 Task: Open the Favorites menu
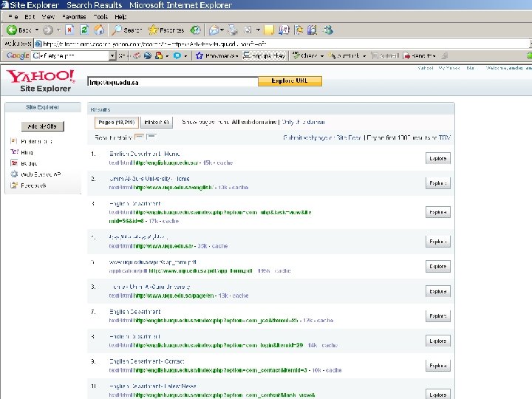(x=74, y=16)
